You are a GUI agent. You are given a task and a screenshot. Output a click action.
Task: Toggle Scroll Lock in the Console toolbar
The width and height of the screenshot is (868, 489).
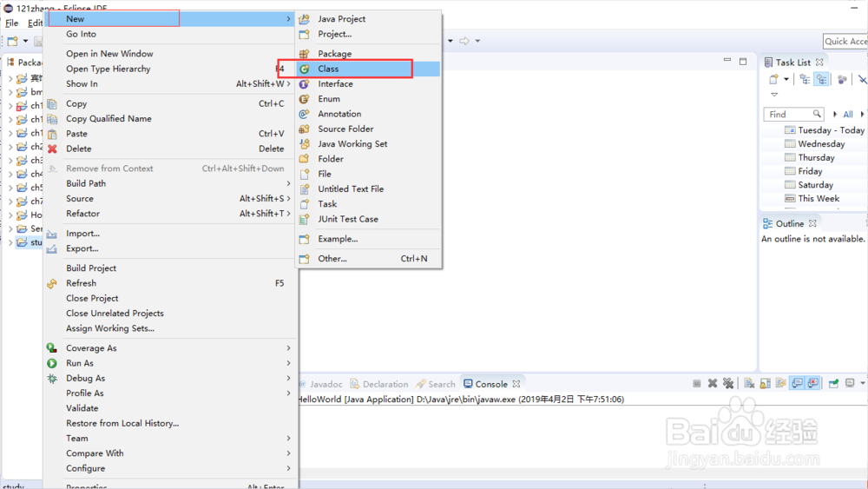click(765, 383)
